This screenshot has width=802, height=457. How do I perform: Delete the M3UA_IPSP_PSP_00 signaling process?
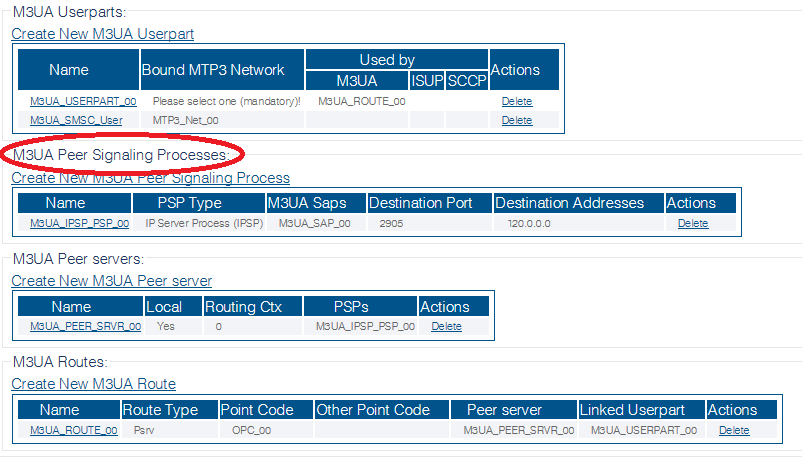pos(693,224)
